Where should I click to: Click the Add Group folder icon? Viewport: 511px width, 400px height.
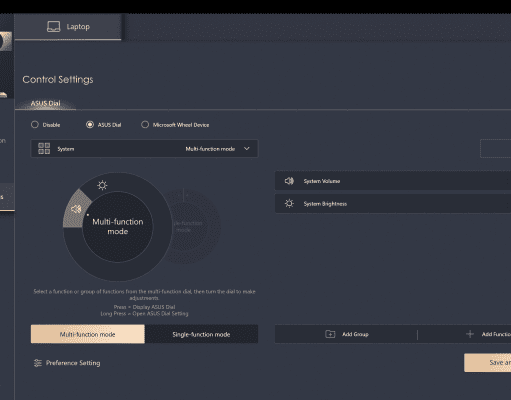[330, 334]
